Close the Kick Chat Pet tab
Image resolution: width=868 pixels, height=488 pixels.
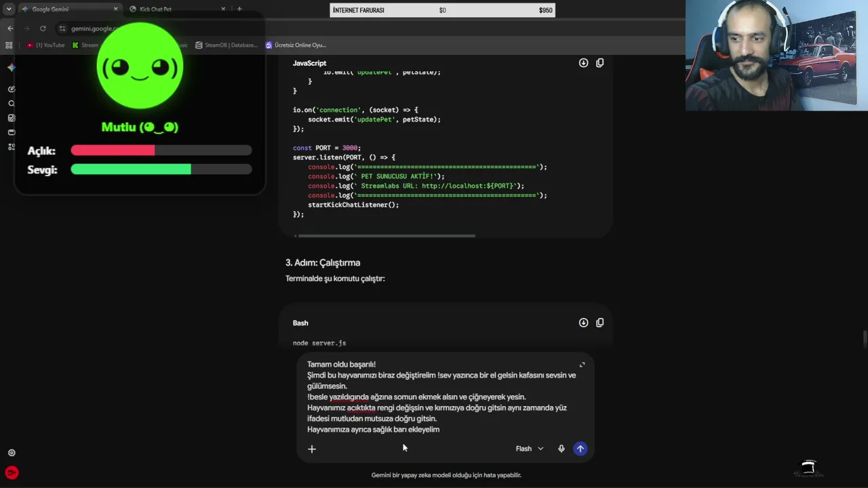tap(223, 9)
